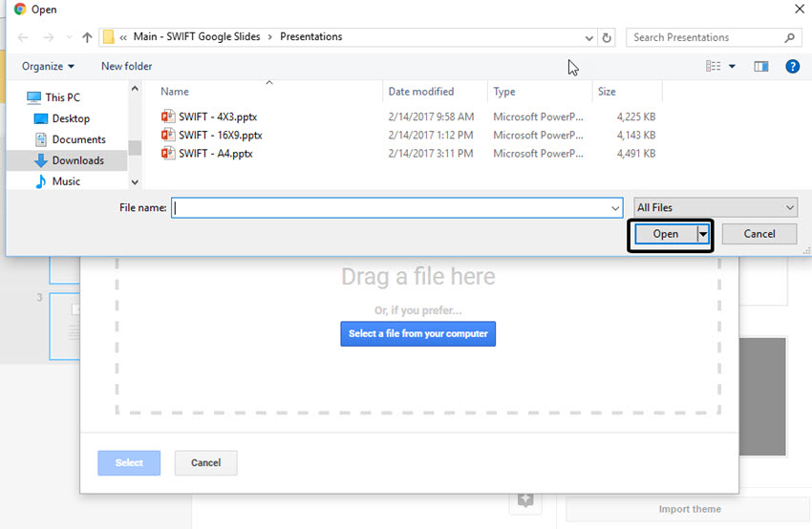Open the All Files type dropdown

716,207
